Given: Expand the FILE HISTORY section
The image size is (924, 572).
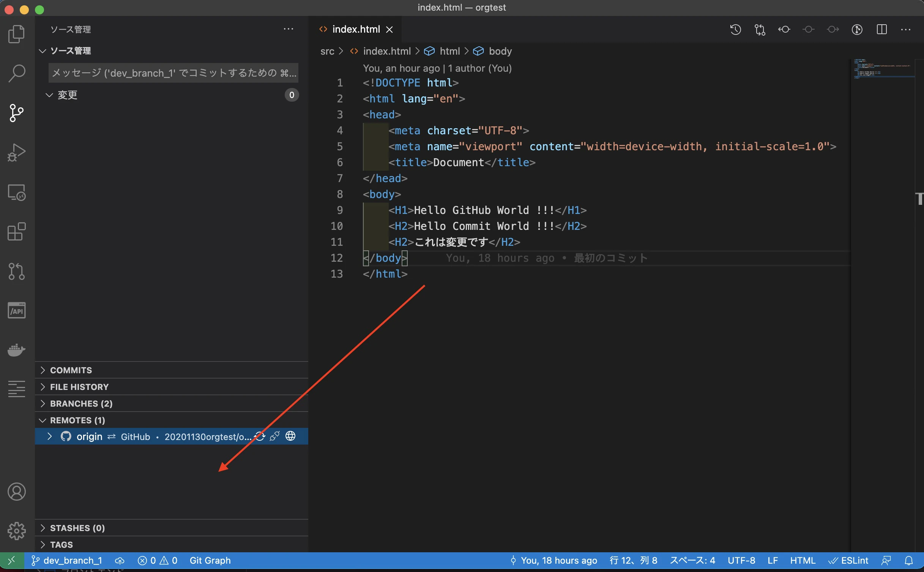Looking at the screenshot, I should [172, 387].
